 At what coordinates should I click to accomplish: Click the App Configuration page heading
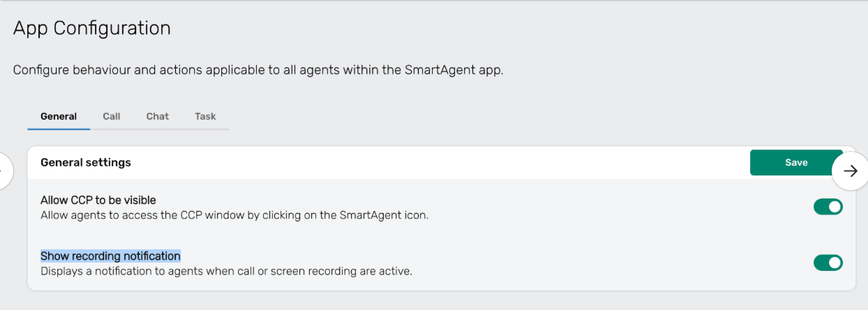tap(92, 29)
